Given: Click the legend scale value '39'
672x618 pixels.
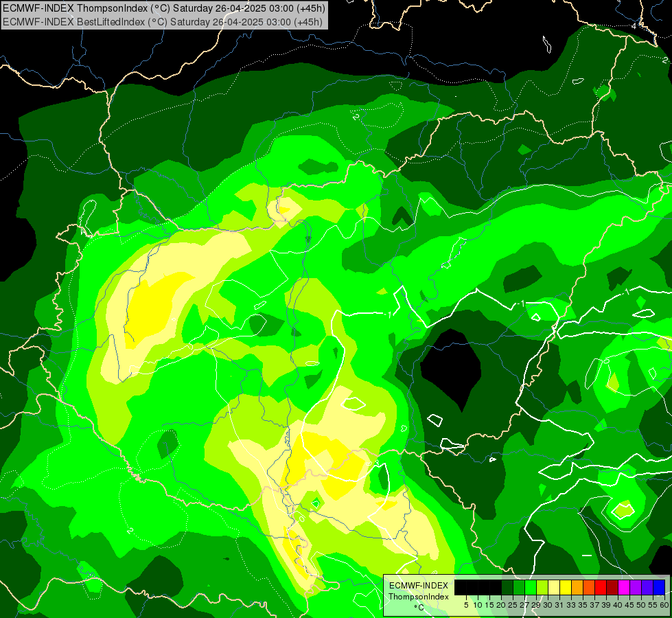Looking at the screenshot, I should coord(606,605).
